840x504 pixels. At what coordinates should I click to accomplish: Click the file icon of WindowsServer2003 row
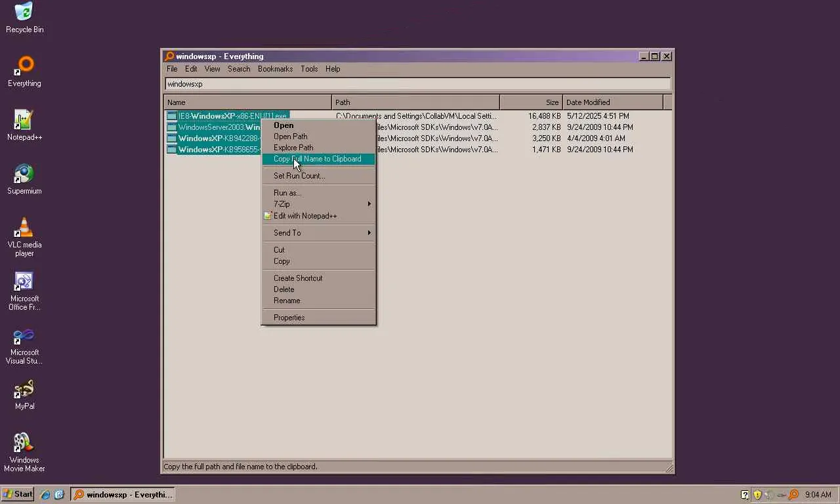172,127
